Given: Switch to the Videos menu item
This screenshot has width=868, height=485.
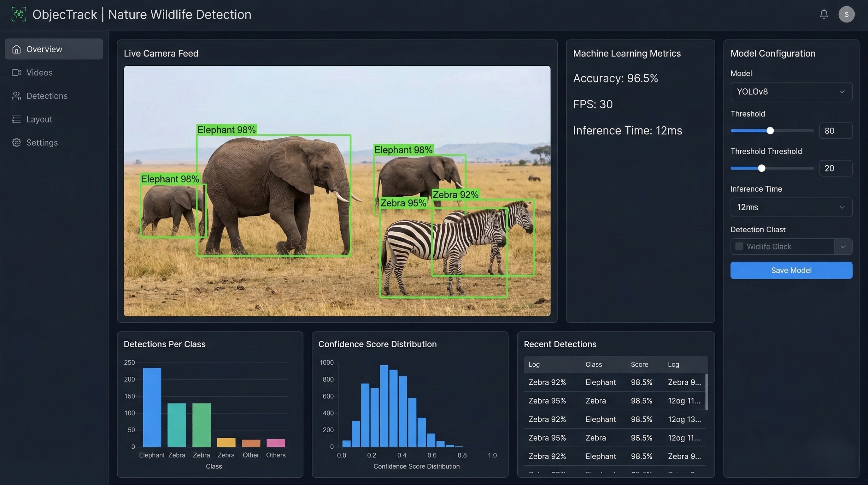Looking at the screenshot, I should pos(39,73).
